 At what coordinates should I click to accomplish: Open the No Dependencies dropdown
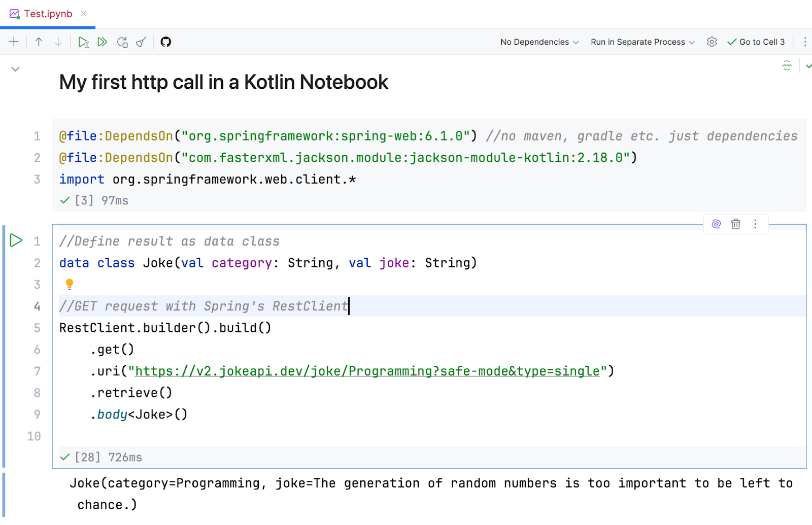click(x=539, y=42)
